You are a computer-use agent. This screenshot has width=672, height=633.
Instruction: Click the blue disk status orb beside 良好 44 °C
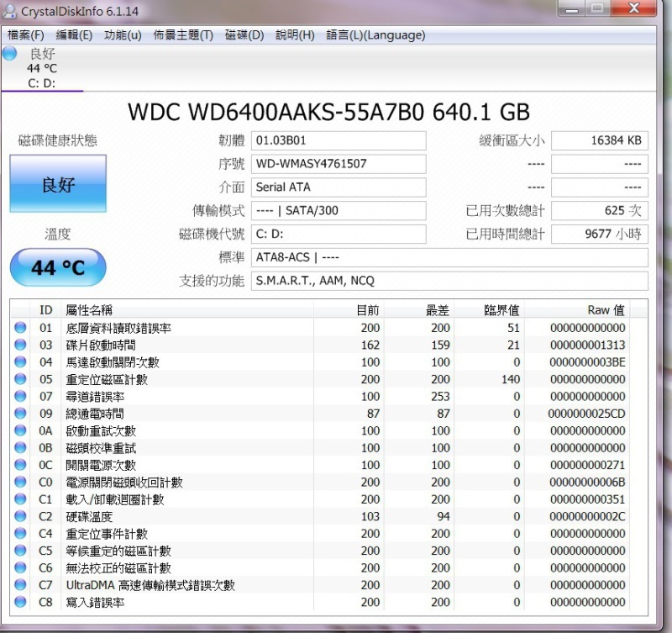click(9, 54)
